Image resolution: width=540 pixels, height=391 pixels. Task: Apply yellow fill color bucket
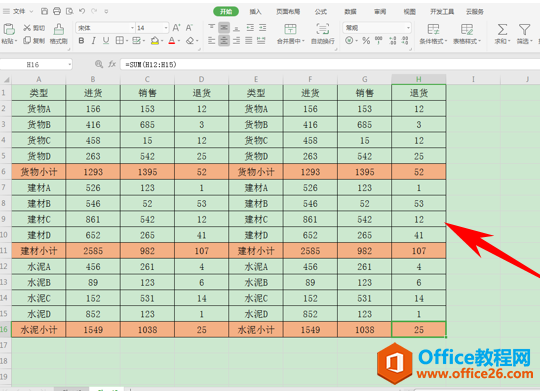tap(155, 41)
